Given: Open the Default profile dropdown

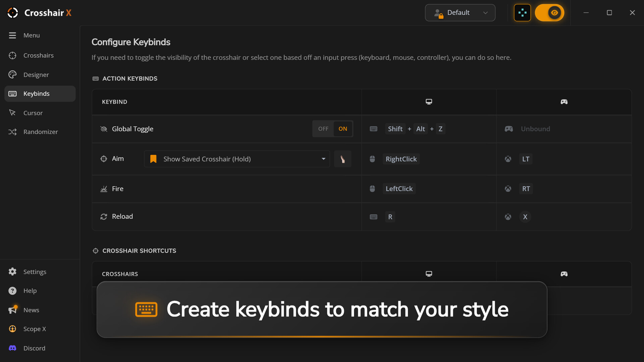Looking at the screenshot, I should pos(460,13).
